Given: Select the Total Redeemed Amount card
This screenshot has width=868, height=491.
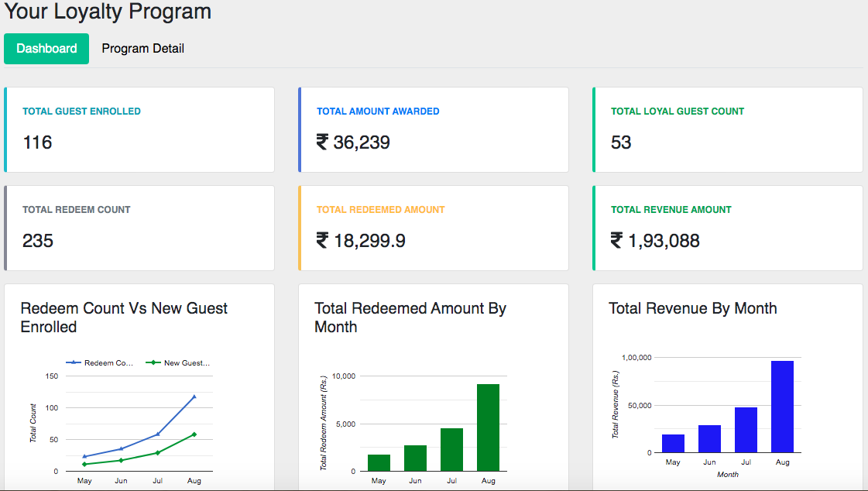Looking at the screenshot, I should click(434, 228).
